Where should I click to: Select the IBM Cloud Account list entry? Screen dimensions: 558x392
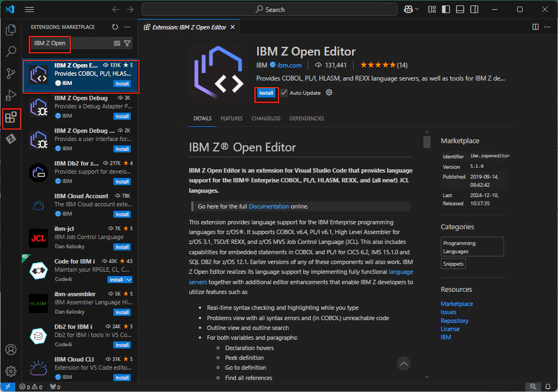click(81, 205)
